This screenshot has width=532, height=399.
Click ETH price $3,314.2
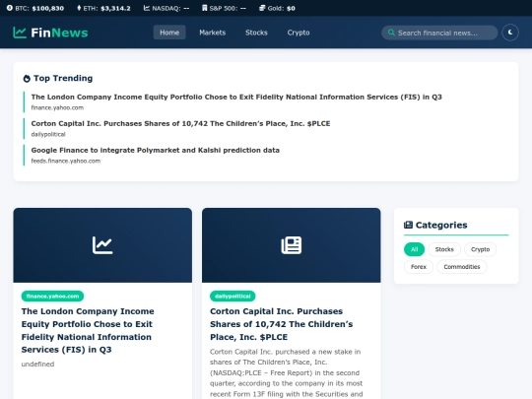pyautogui.click(x=115, y=8)
